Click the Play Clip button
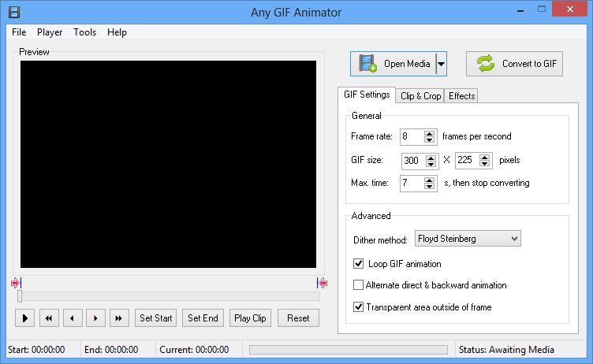This screenshot has height=364, width=593. [x=250, y=318]
